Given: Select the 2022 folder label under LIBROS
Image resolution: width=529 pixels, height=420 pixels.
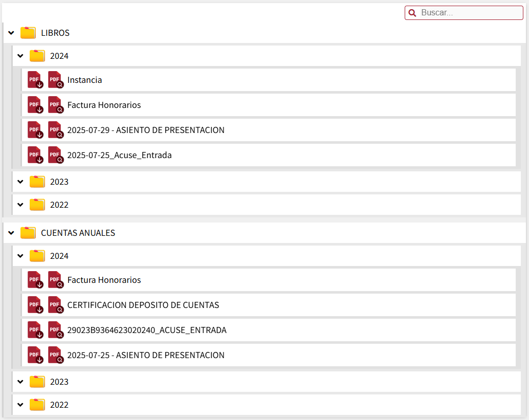Looking at the screenshot, I should pos(59,205).
